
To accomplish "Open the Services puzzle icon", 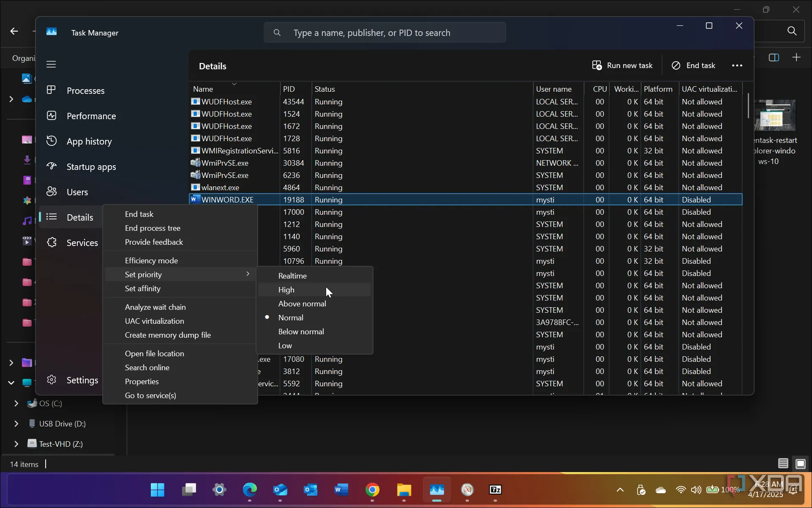I will [51, 243].
